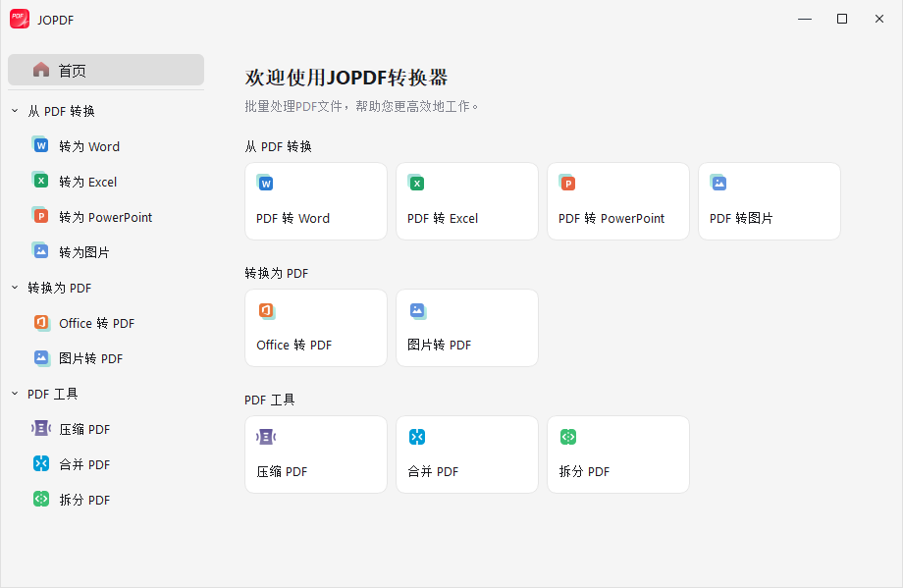Click the PowerPoint icon next to 转为 PowerPoint
Image resolution: width=903 pixels, height=588 pixels.
coord(40,216)
